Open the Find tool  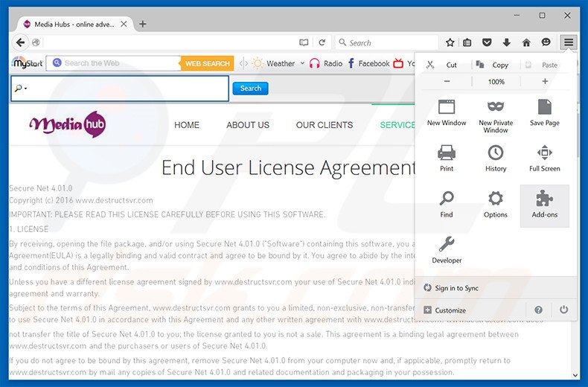[x=447, y=205]
